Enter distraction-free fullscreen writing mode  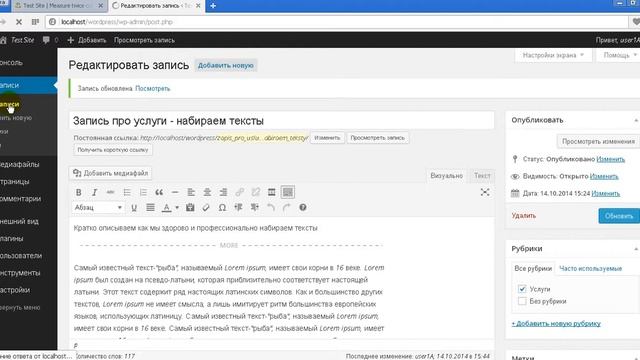[x=484, y=192]
